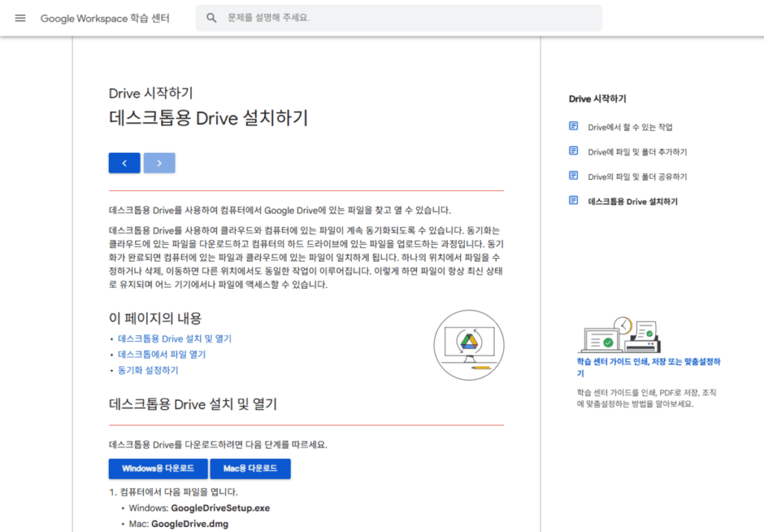The width and height of the screenshot is (764, 532).
Task: Click the 'Windows용 다운로드' button
Action: [x=157, y=469]
